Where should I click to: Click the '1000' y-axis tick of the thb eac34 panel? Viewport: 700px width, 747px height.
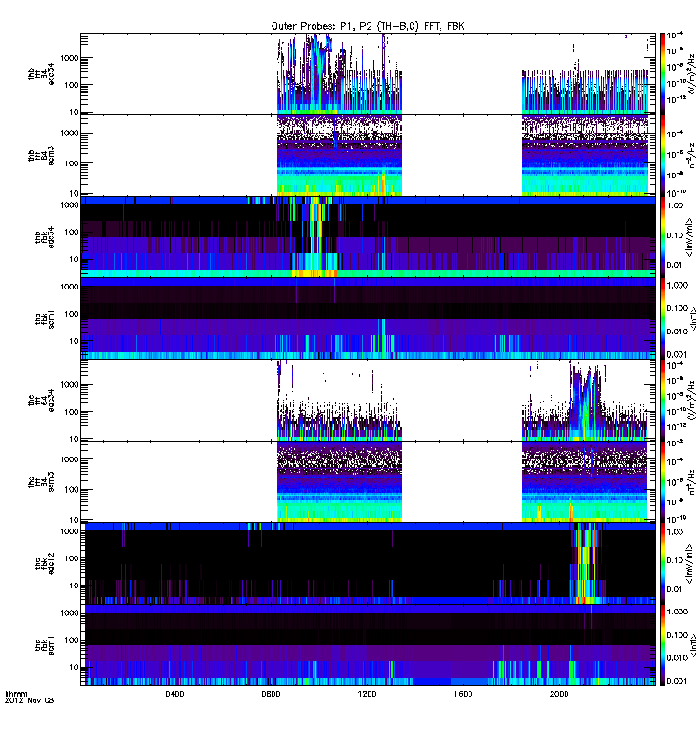click(69, 58)
